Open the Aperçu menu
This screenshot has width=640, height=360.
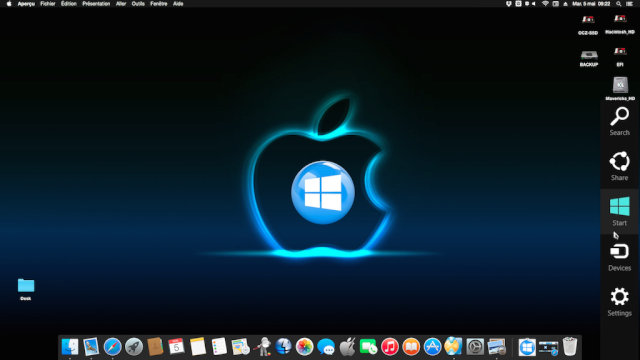26,4
